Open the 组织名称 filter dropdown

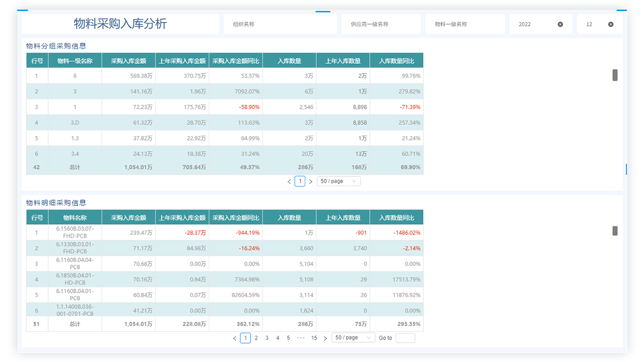click(x=280, y=24)
